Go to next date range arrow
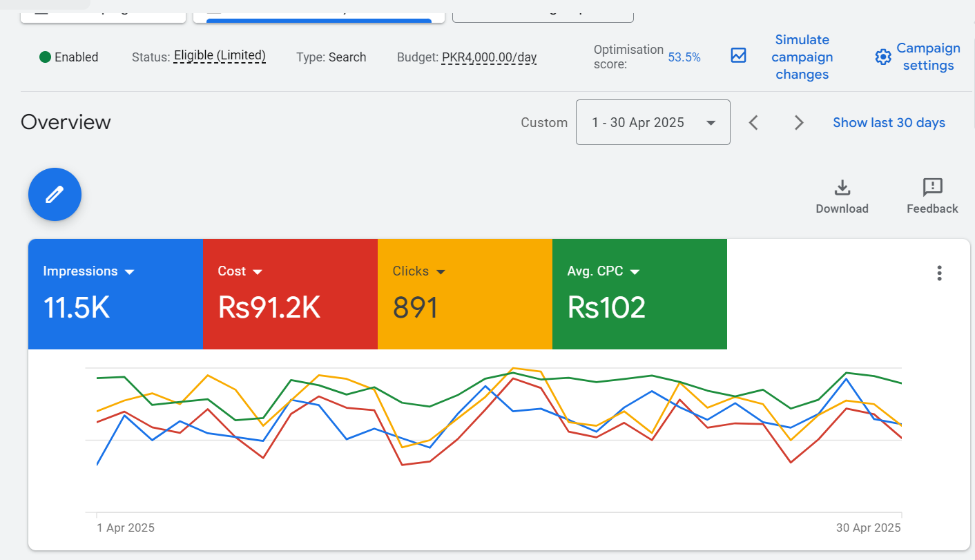975x560 pixels. pyautogui.click(x=799, y=123)
